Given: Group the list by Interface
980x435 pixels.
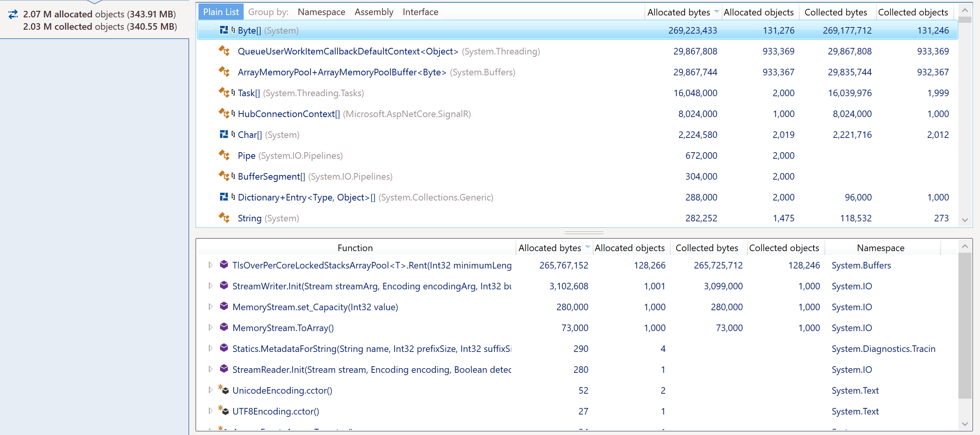Looking at the screenshot, I should point(420,12).
